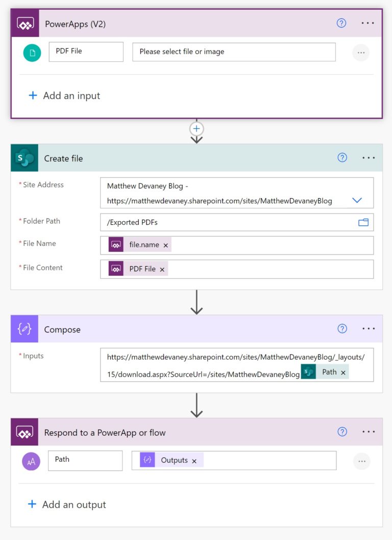
Task: Open help for Respond to PowerApp action
Action: (342, 432)
